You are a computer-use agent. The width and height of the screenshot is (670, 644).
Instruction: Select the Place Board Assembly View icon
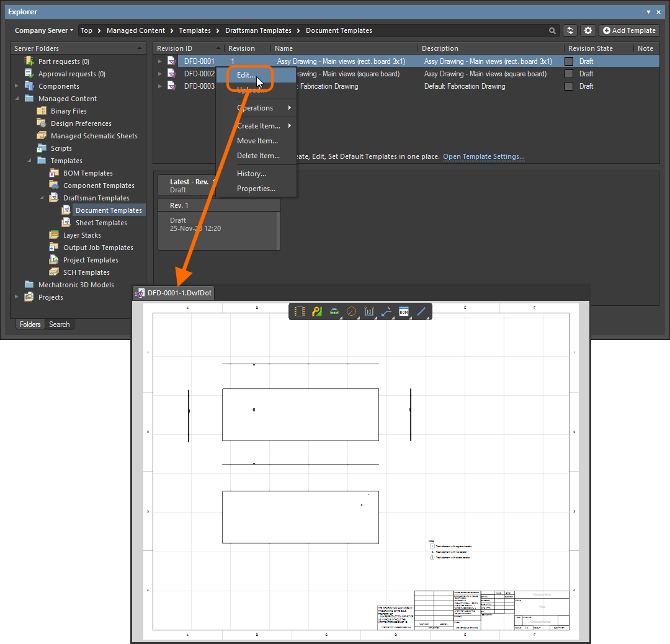(x=300, y=312)
